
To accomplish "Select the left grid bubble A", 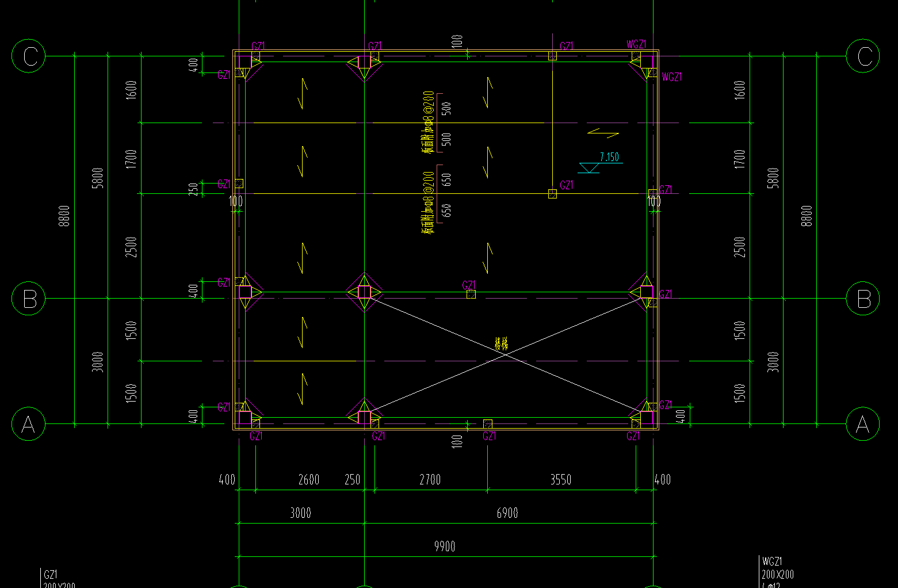I will pyautogui.click(x=29, y=424).
